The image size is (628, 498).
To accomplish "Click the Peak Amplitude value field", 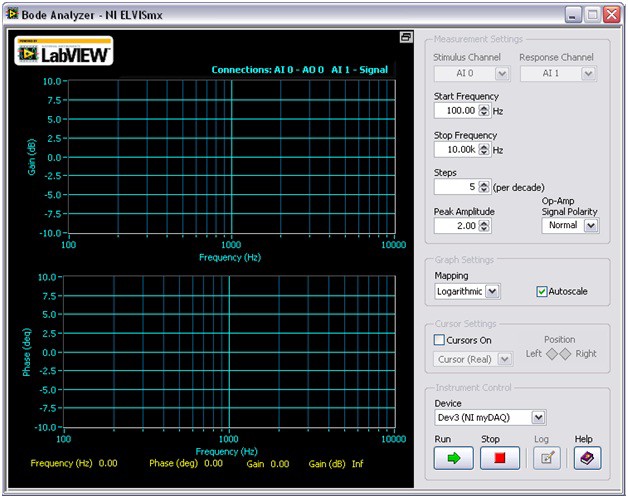I will point(456,226).
